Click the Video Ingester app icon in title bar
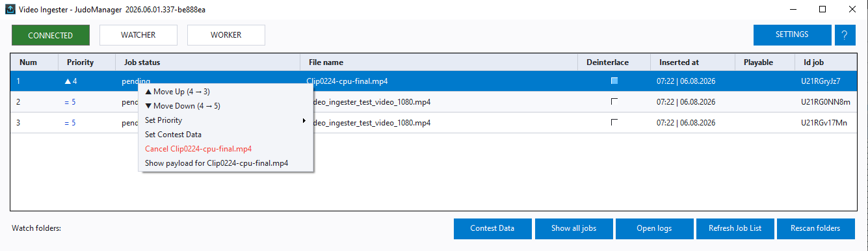This screenshot has width=868, height=251. 10,9
